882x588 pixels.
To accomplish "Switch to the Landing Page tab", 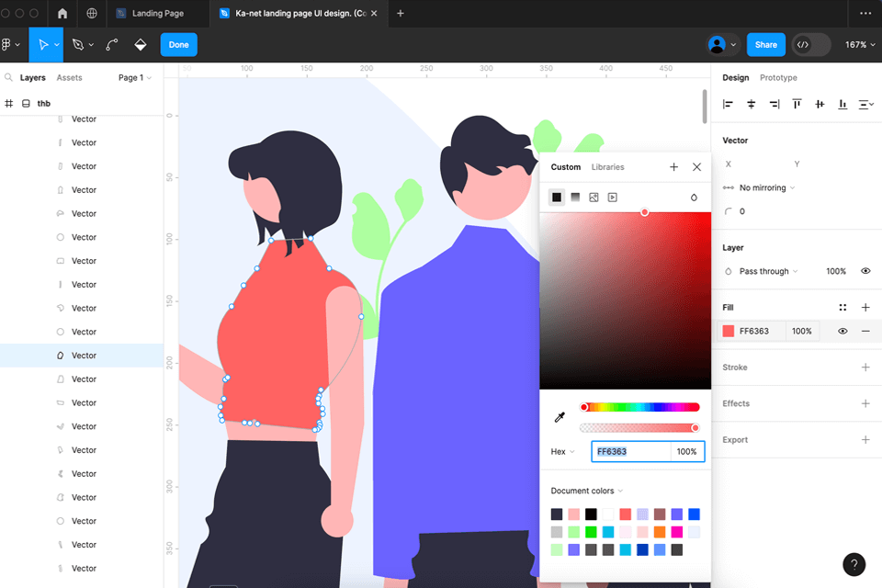I will [157, 13].
